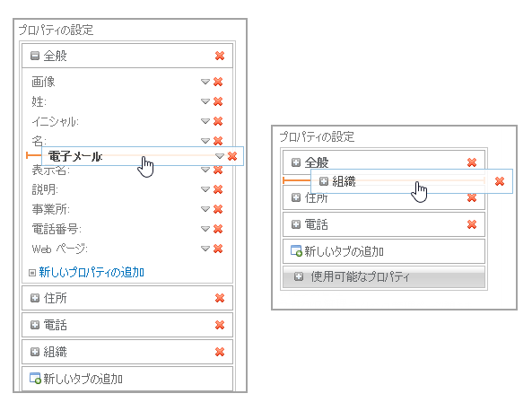Delete the 電話 tab in right panel
This screenshot has width=532, height=411.
472,224
